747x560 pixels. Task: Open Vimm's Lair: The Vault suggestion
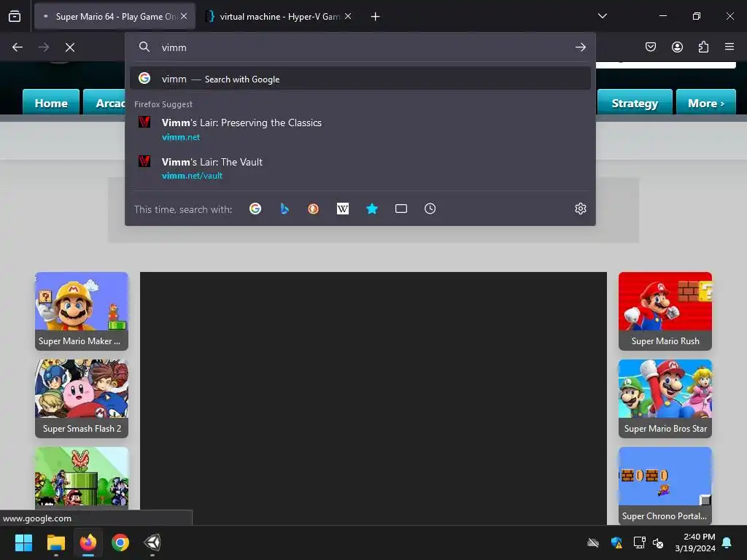[x=360, y=168]
